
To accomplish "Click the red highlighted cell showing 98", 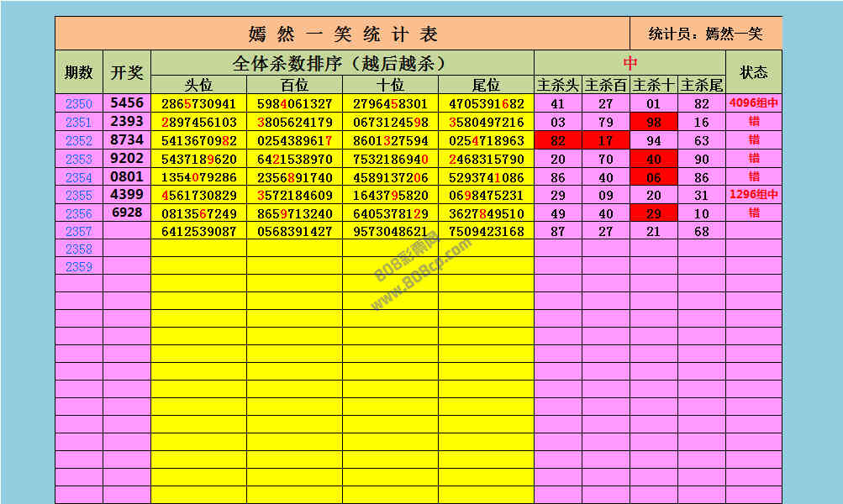I will [x=654, y=123].
